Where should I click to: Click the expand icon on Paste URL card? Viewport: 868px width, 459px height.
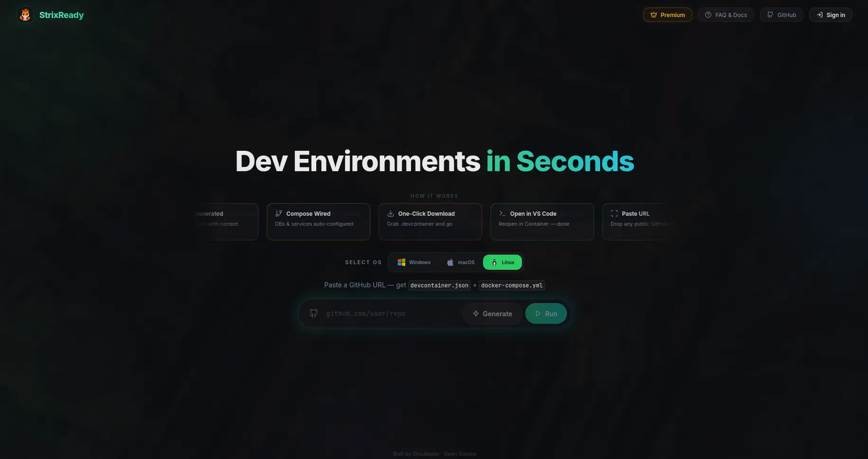pos(614,213)
